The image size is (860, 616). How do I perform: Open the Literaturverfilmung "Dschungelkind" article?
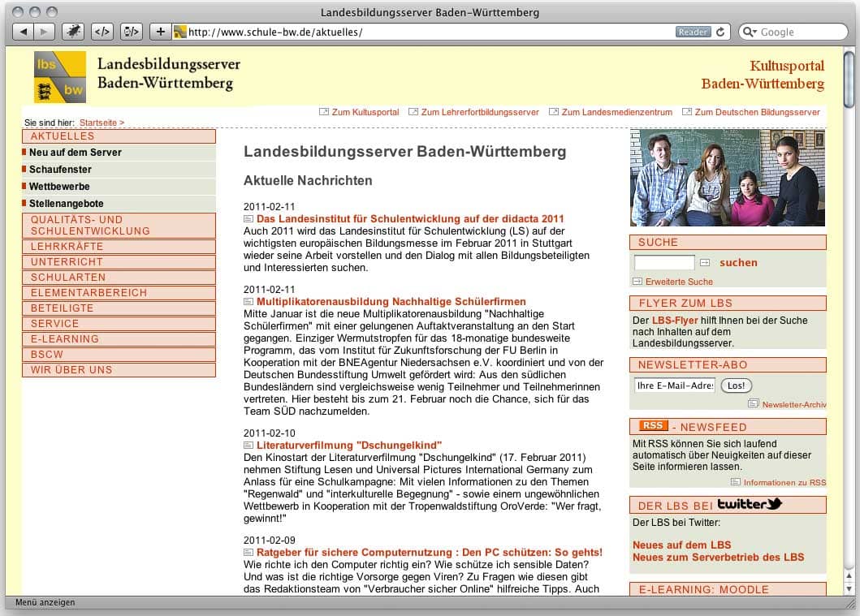click(348, 445)
